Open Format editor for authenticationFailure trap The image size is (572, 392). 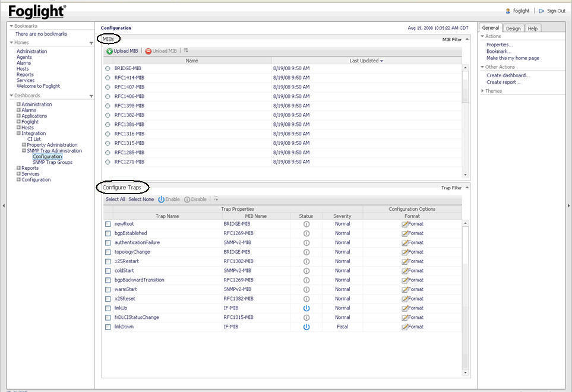[x=413, y=243]
